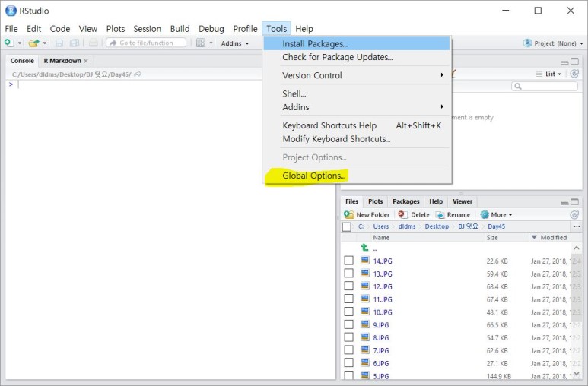
Task: Open Global Options... from Tools menu
Action: [x=357, y=176]
